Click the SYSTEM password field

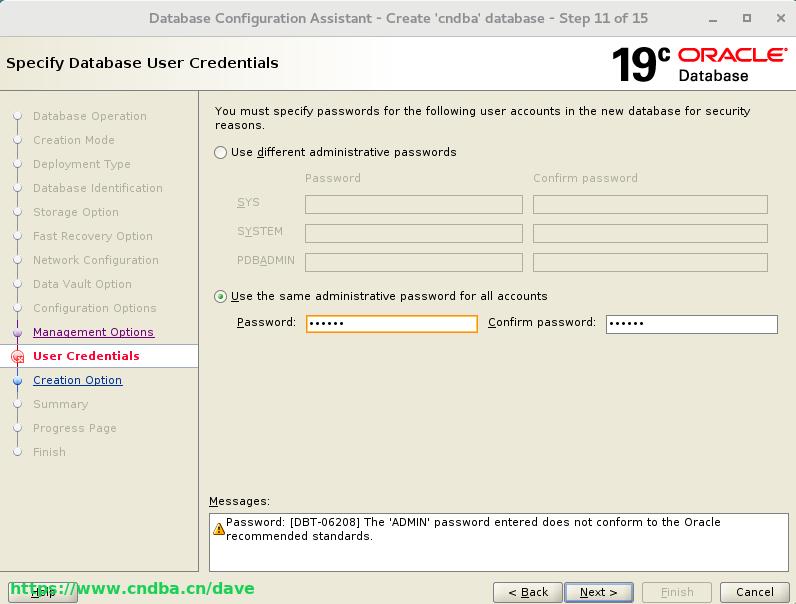(414, 233)
